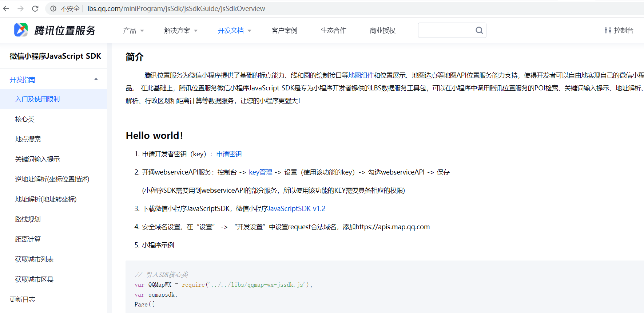Image resolution: width=644 pixels, height=313 pixels.
Task: Download via JavaScriptSDK v1.2 link
Action: (x=297, y=209)
